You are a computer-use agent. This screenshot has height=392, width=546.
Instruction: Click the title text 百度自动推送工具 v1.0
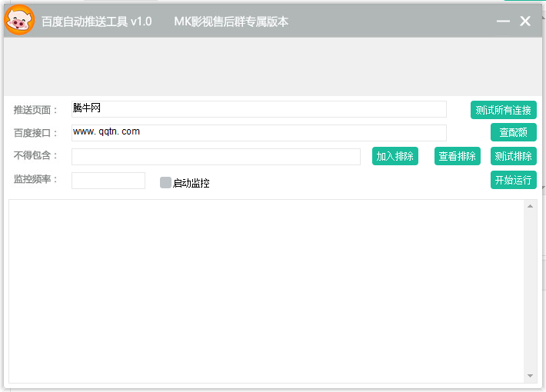coord(96,22)
